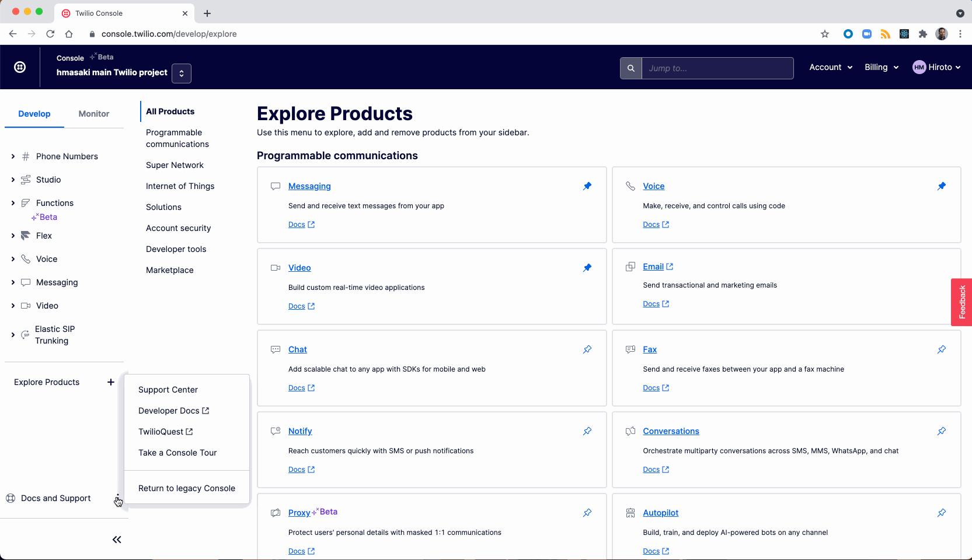Open the Billing dropdown menu
972x560 pixels.
coord(882,67)
